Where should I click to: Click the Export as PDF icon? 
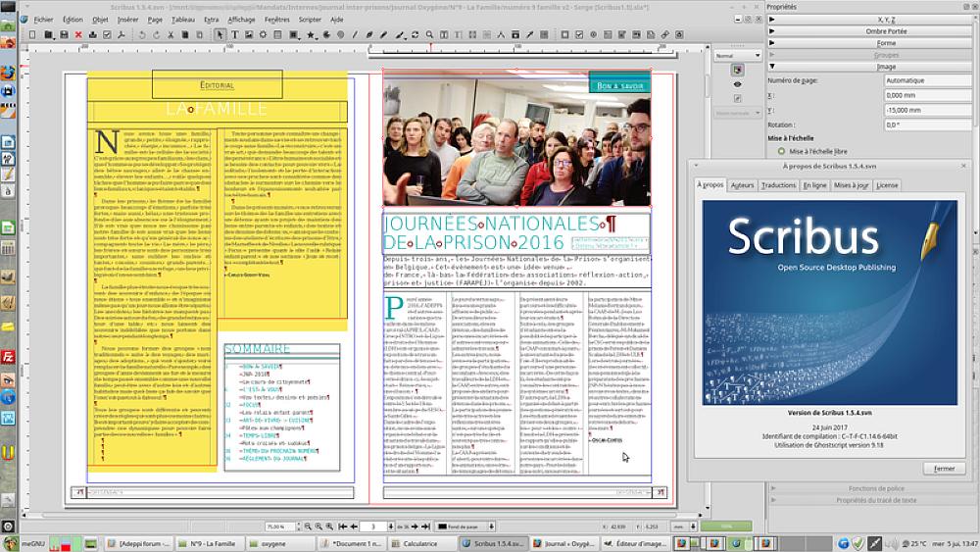coord(122,35)
